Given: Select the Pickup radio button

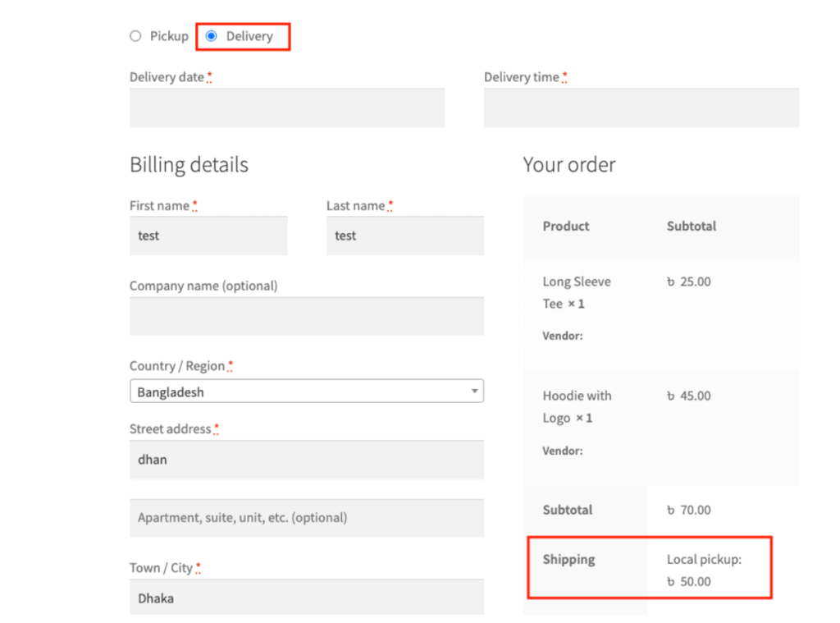Looking at the screenshot, I should [x=135, y=36].
